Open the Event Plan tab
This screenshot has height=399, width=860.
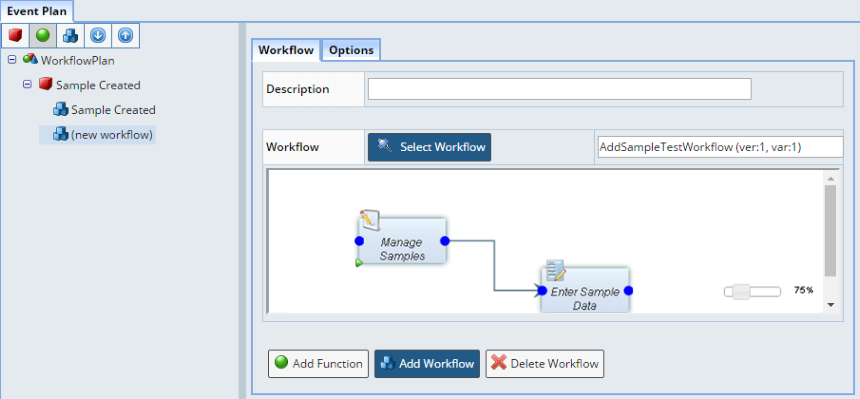click(x=37, y=11)
